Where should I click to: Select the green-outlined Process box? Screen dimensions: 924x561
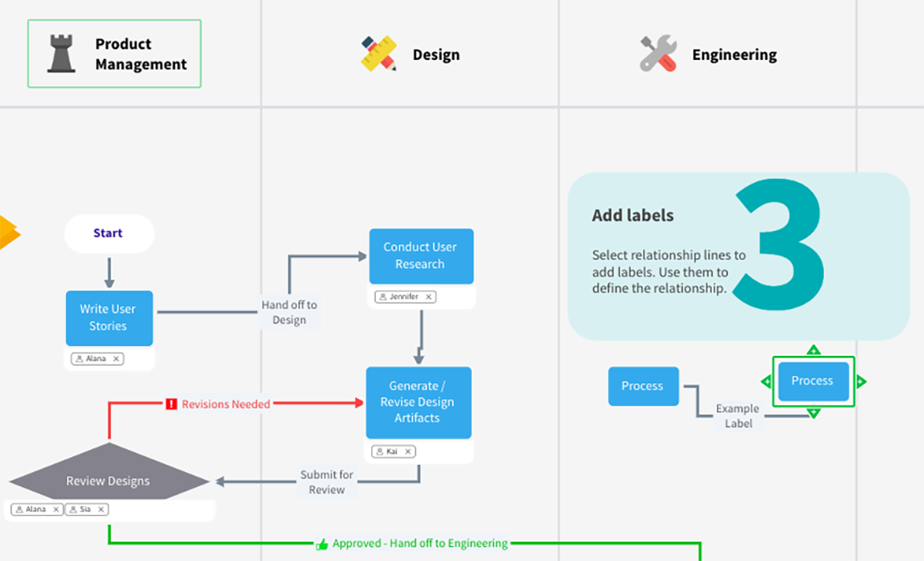coord(813,381)
